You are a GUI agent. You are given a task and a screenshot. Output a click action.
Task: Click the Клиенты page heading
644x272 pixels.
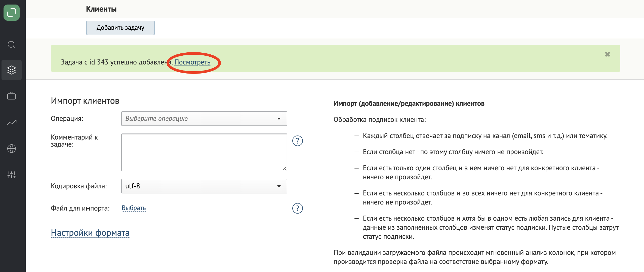point(101,9)
